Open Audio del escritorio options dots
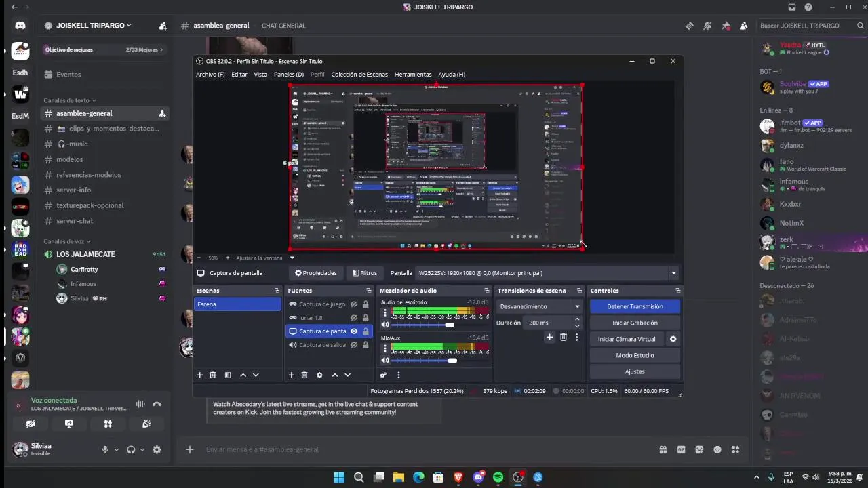The height and width of the screenshot is (488, 868). [x=385, y=312]
